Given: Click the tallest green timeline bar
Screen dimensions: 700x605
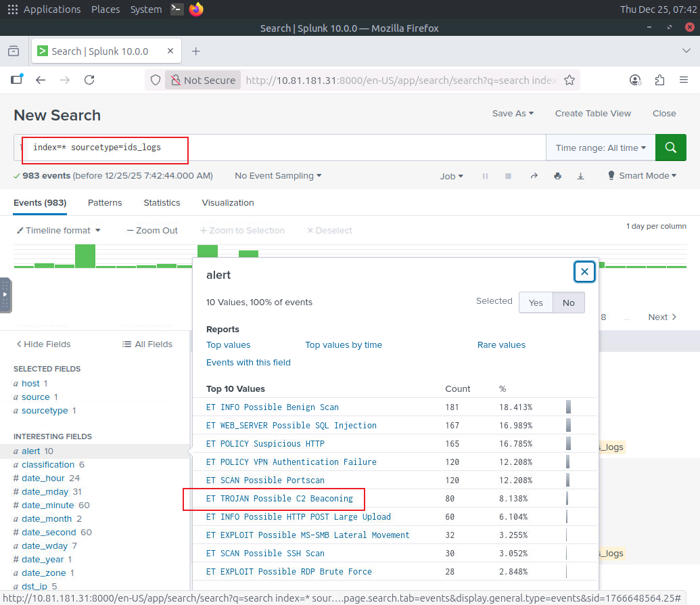Looking at the screenshot, I should click(85, 256).
